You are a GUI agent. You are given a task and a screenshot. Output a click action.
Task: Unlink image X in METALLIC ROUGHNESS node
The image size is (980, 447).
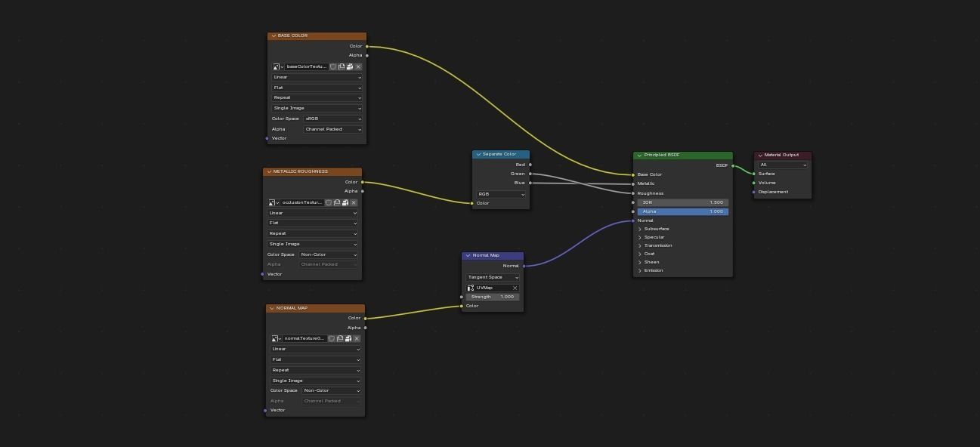click(354, 202)
